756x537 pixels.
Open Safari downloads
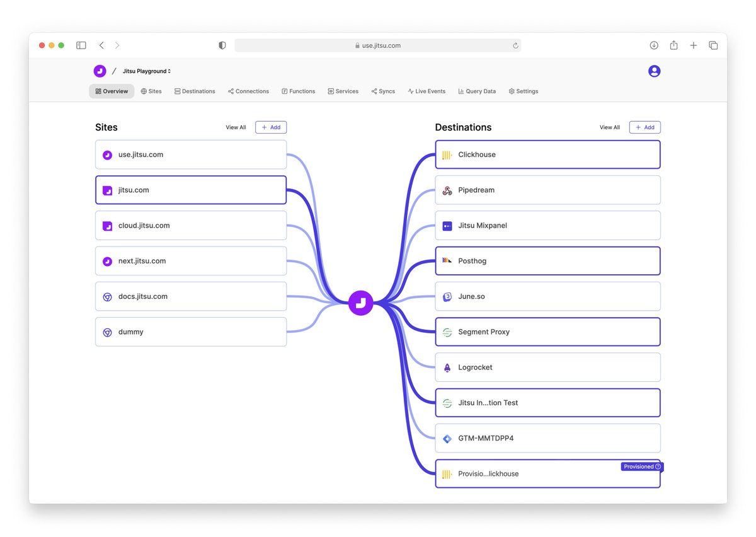(x=654, y=45)
